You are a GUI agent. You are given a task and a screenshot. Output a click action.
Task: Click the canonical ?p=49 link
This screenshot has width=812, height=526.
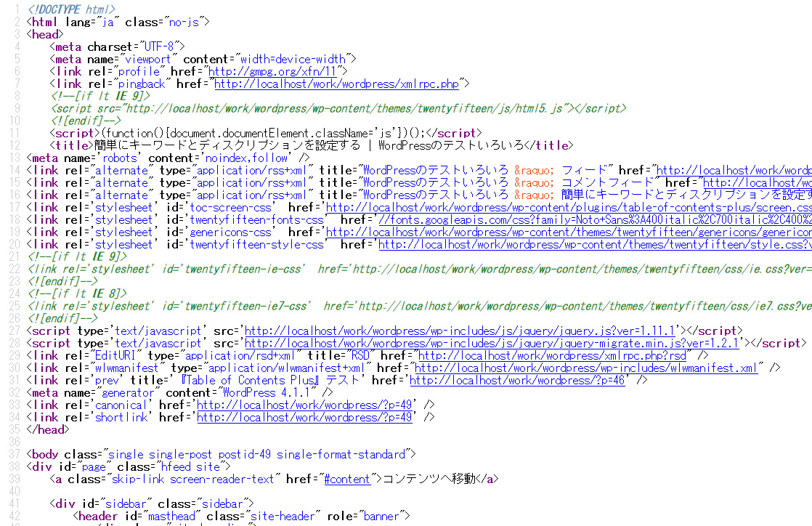[304, 405]
